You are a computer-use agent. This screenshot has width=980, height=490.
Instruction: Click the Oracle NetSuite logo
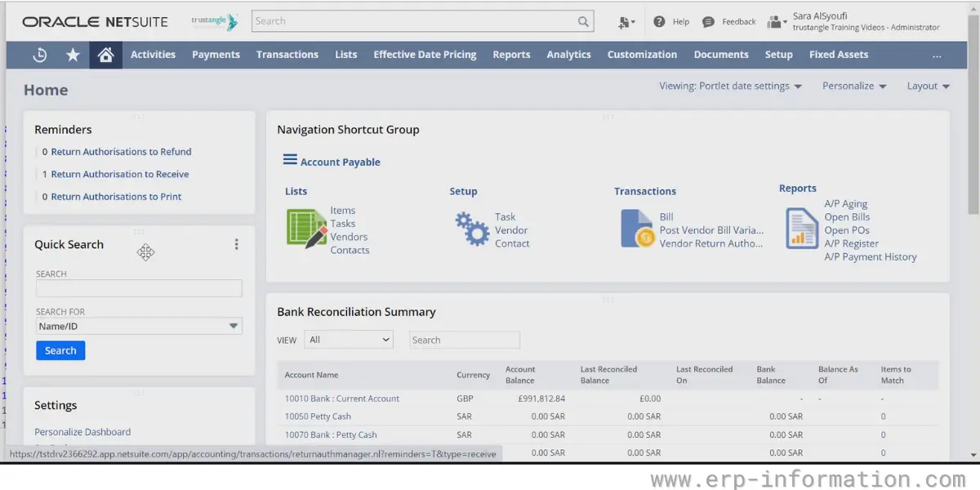pos(96,22)
